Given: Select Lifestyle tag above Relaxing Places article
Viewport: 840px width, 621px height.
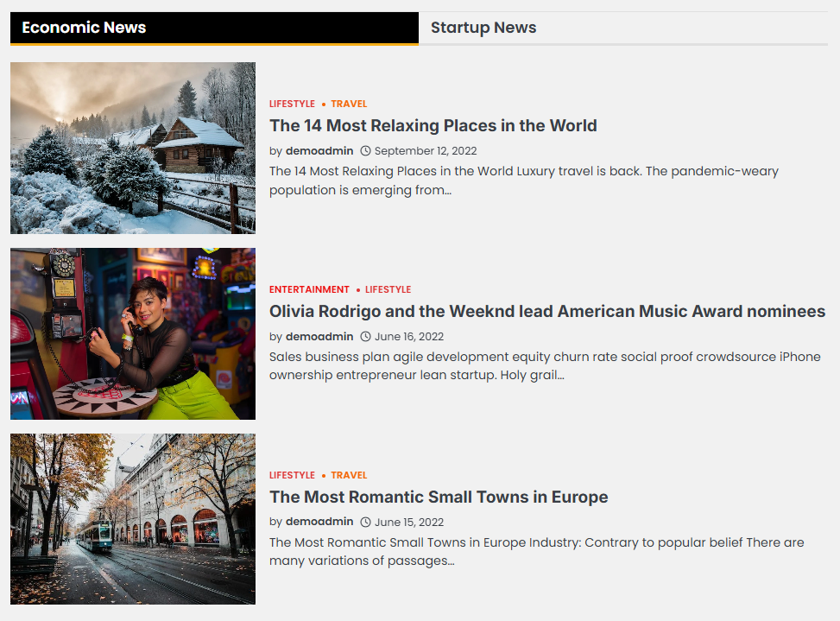Looking at the screenshot, I should coord(292,105).
